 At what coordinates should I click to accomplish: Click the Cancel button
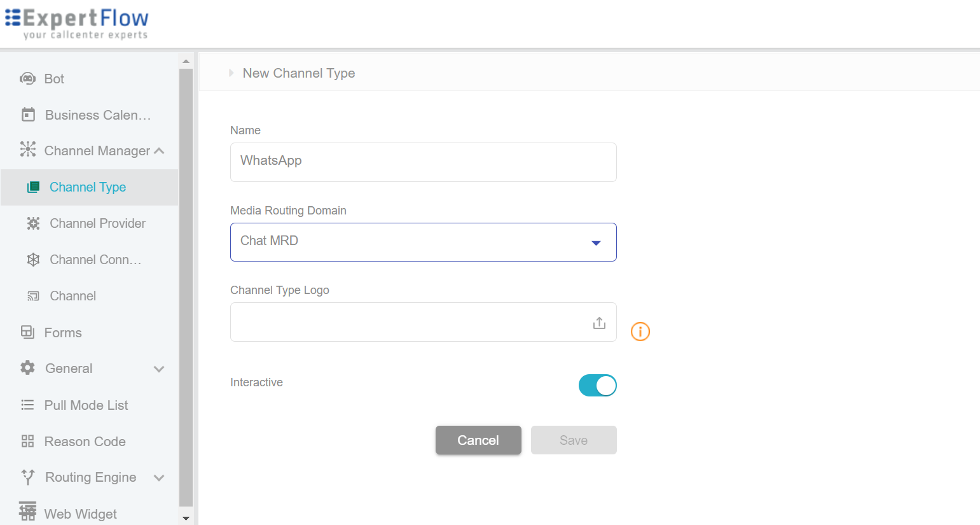pyautogui.click(x=478, y=440)
